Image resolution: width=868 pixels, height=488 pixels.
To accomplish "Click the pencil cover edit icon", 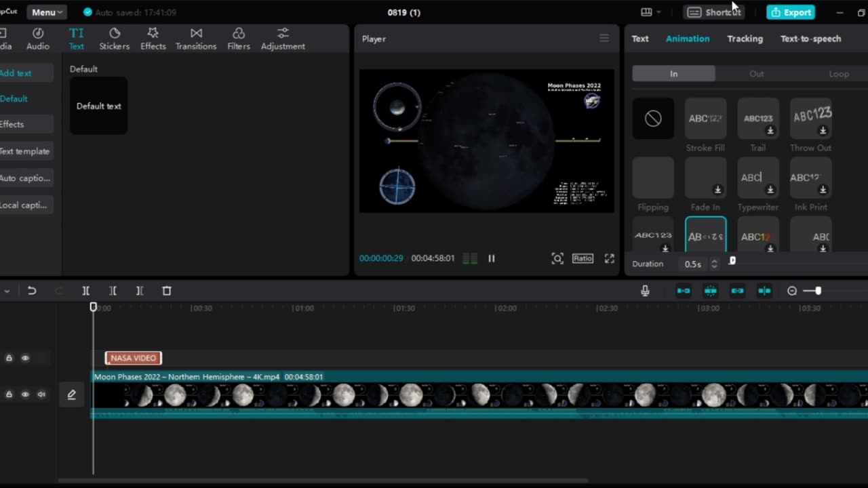I will 71,394.
